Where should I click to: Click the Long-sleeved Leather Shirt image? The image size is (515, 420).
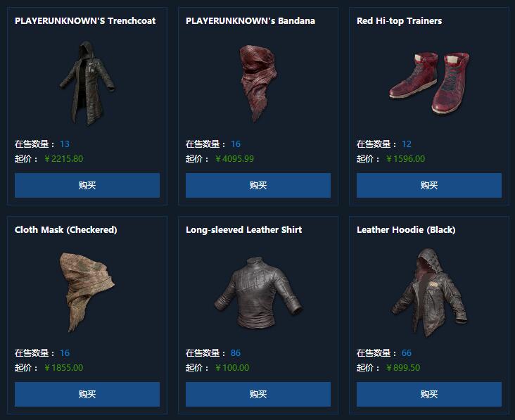pos(258,292)
